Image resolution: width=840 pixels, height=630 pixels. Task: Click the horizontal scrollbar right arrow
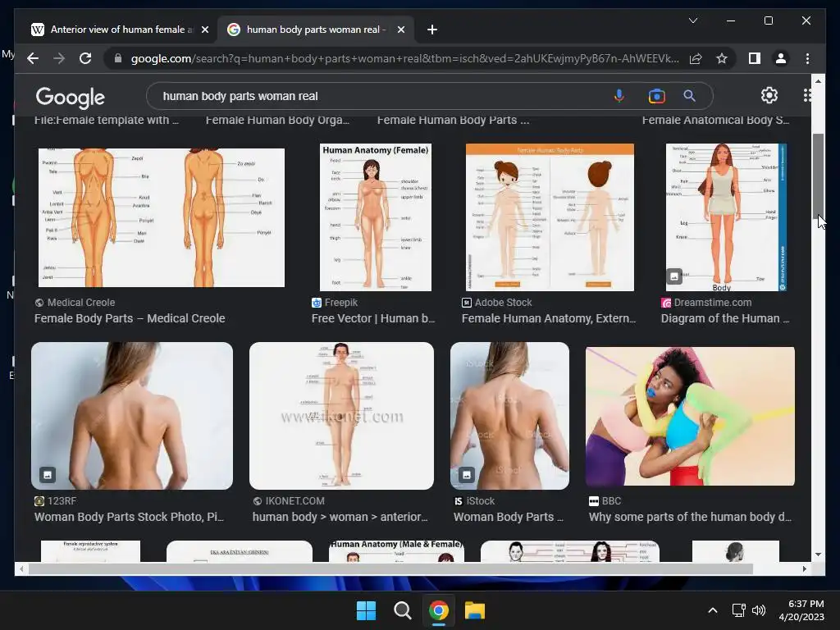pyautogui.click(x=805, y=569)
